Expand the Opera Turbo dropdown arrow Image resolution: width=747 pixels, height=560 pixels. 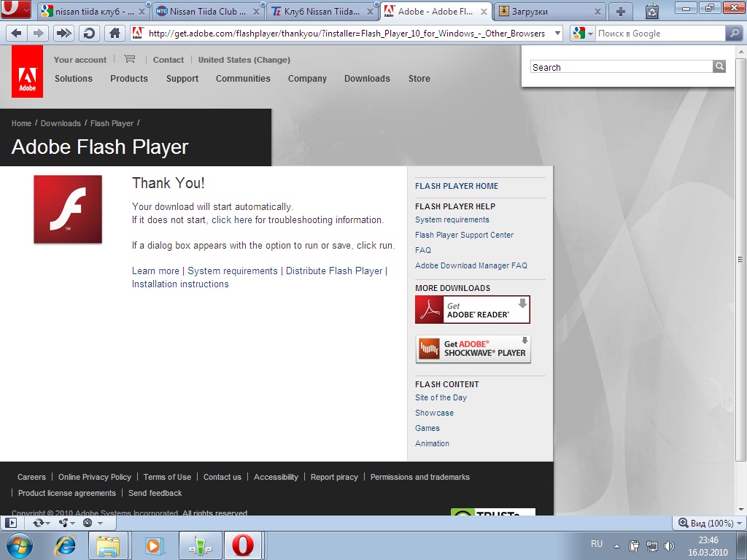(x=100, y=524)
